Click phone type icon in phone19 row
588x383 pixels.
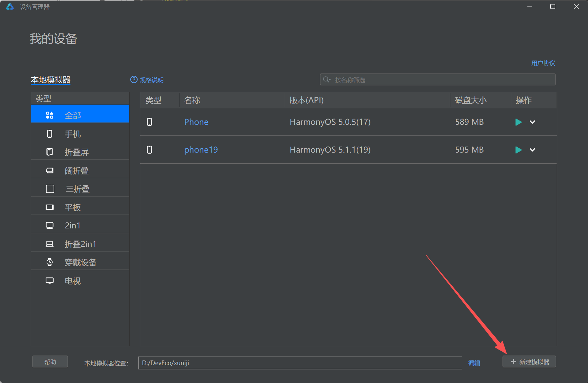[x=149, y=150]
